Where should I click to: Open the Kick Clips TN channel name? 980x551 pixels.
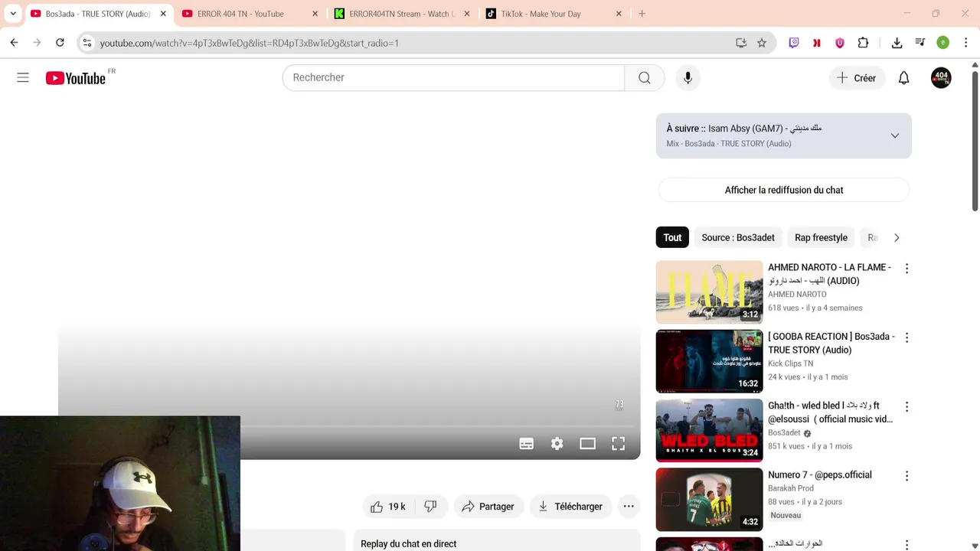pyautogui.click(x=790, y=364)
